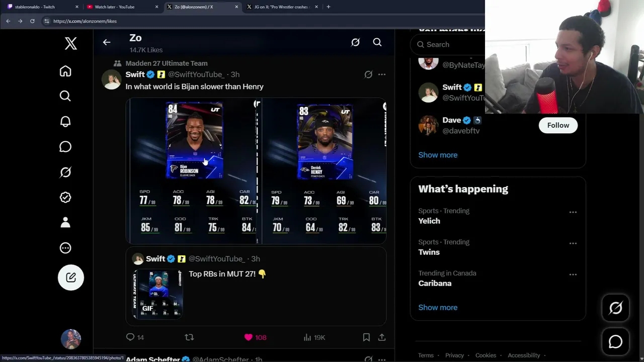Click the browser forward button
Screen dimensions: 644x362
click(20, 21)
